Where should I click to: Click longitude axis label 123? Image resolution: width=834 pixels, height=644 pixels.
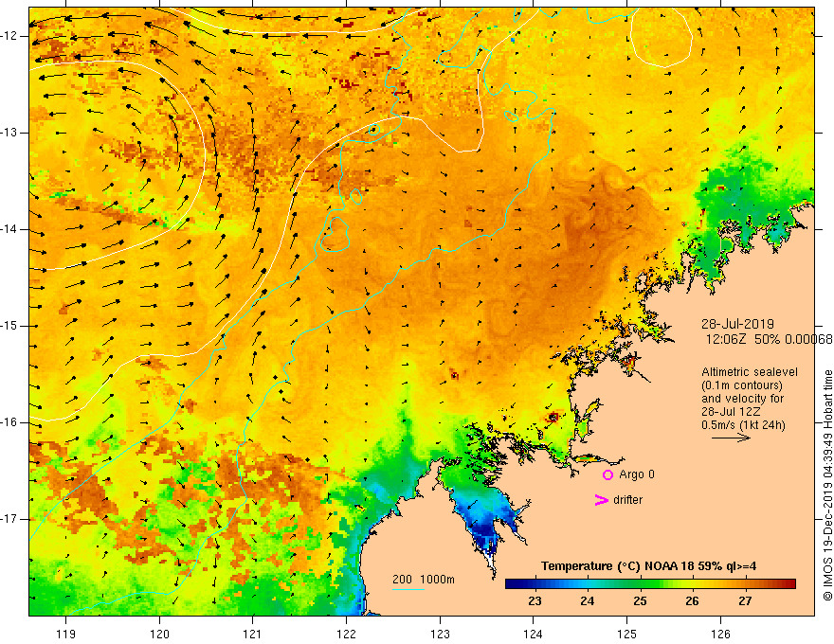pos(440,634)
